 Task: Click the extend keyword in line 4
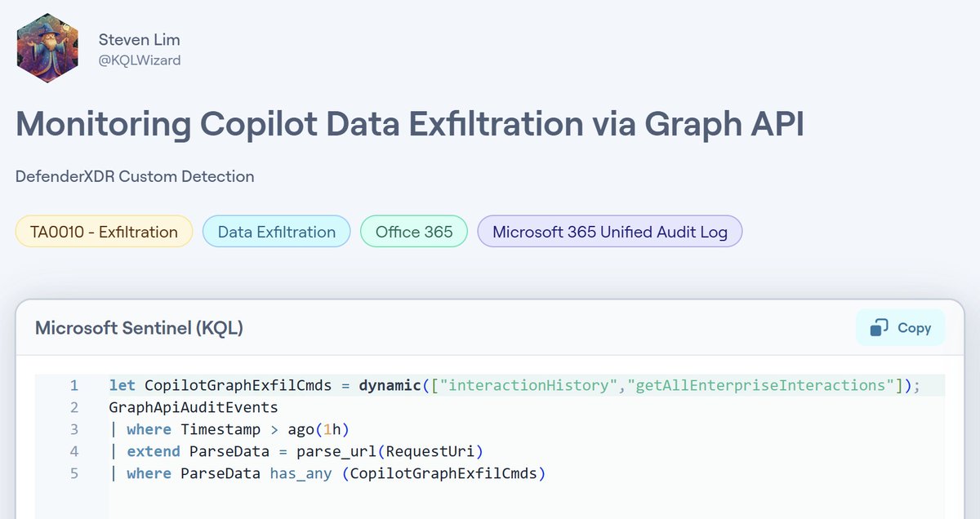point(154,451)
